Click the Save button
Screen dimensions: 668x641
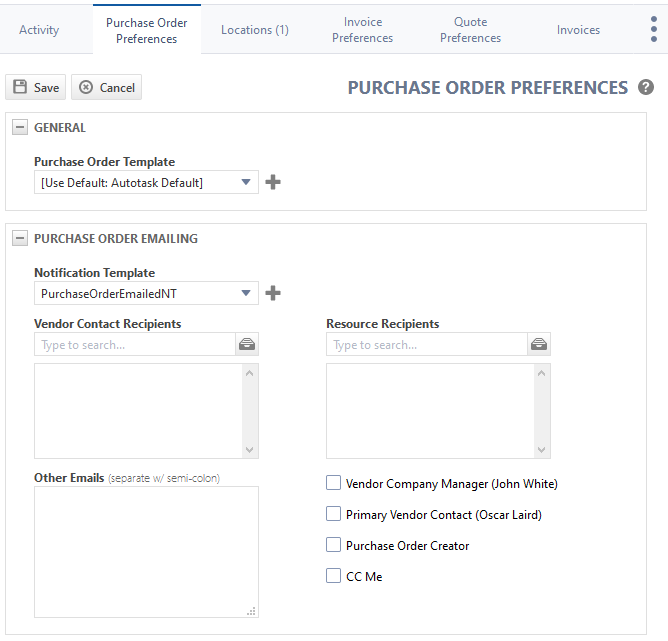click(35, 88)
